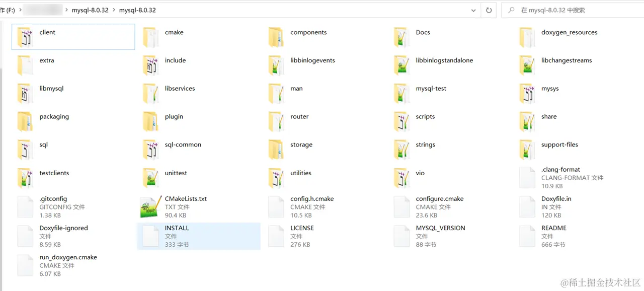Expand the address bar history dropdown
The image size is (644, 291).
coord(473,10)
